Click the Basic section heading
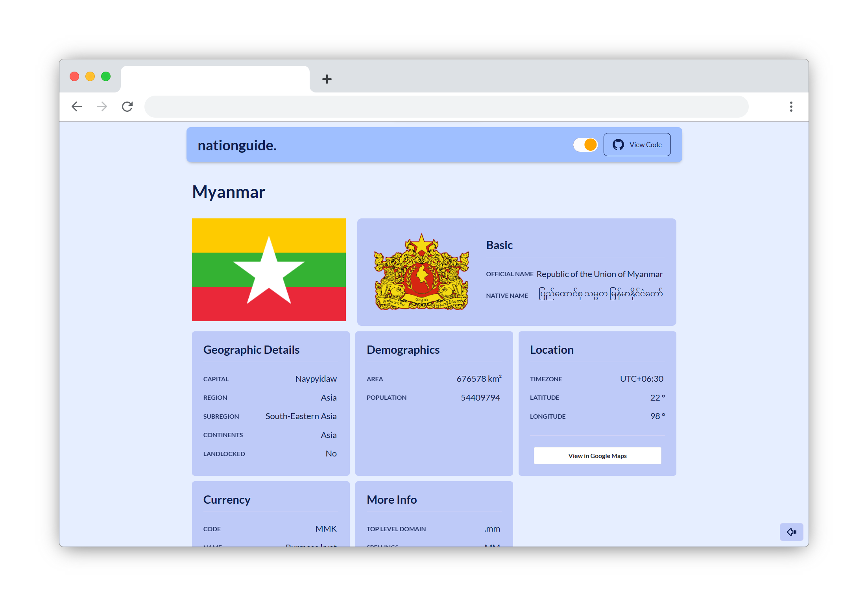The width and height of the screenshot is (868, 606). coord(499,245)
